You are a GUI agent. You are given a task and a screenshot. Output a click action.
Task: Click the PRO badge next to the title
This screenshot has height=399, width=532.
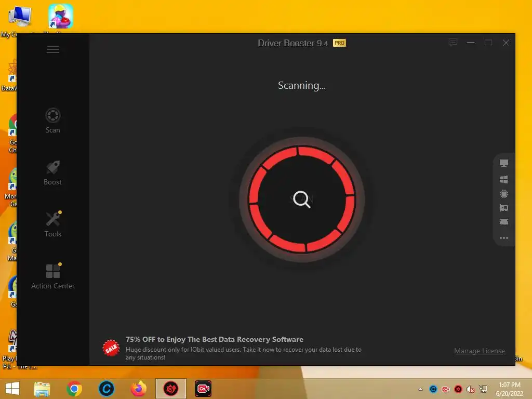339,43
